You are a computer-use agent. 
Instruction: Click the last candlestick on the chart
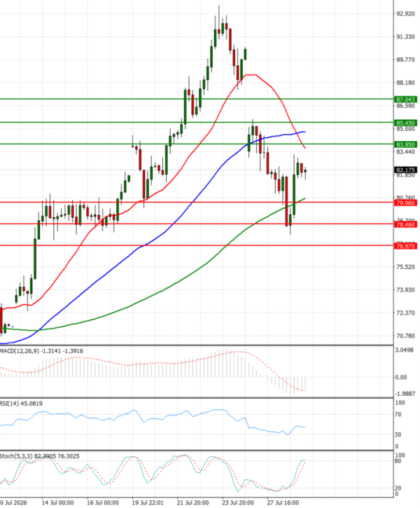click(305, 171)
